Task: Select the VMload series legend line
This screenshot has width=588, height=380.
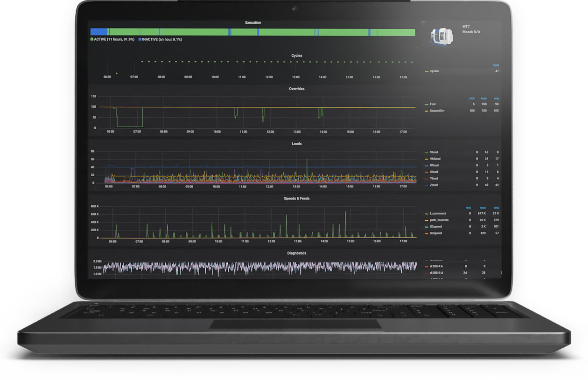Action: [x=434, y=159]
